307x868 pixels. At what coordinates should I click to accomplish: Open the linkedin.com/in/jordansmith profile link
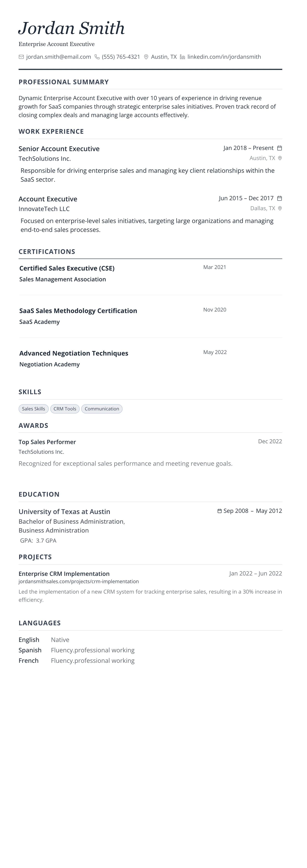click(x=224, y=57)
